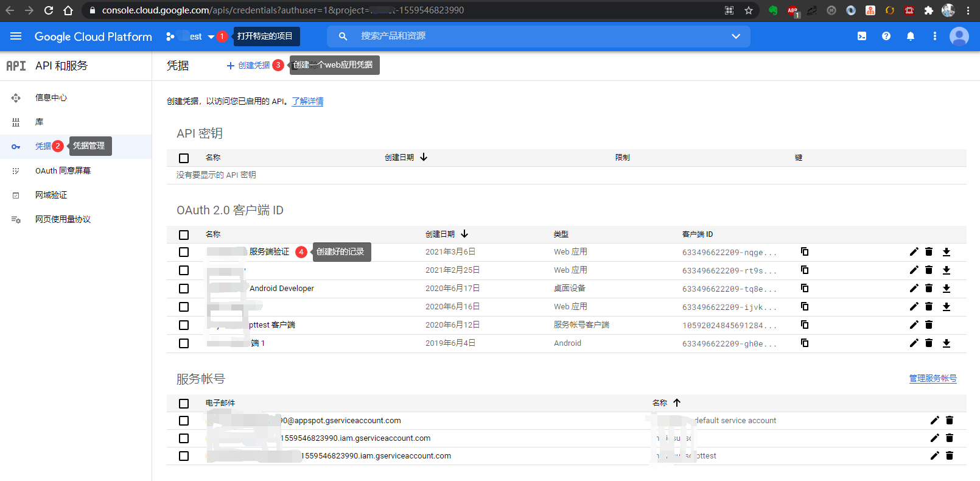Delete the Android Developer OAuth client

(929, 288)
